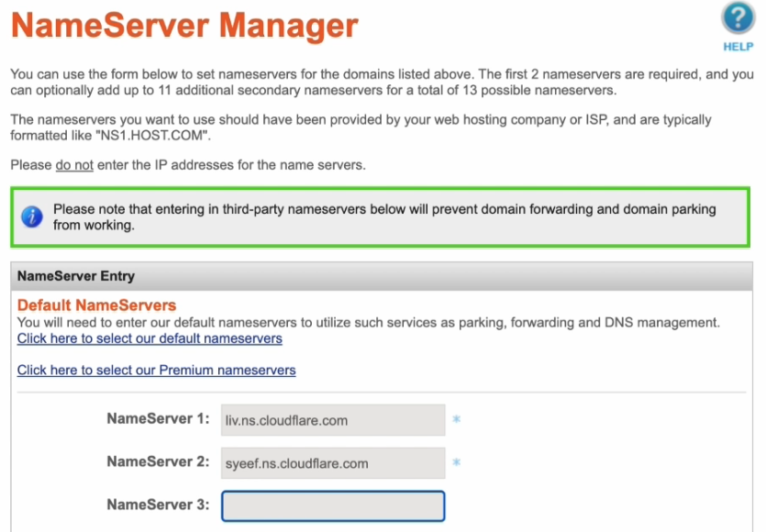Click the 'NameServer 2:' label

click(x=158, y=462)
